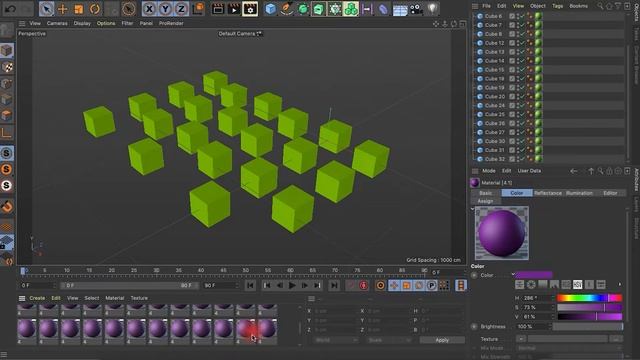This screenshot has width=640, height=360.
Task: Collapse the material preview expander arrow
Action: click(x=472, y=209)
